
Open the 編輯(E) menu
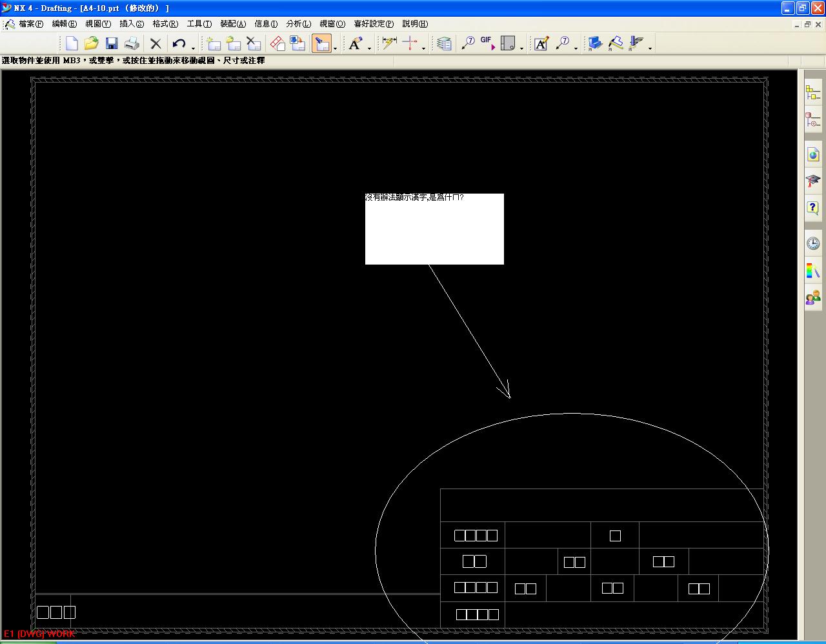click(64, 24)
